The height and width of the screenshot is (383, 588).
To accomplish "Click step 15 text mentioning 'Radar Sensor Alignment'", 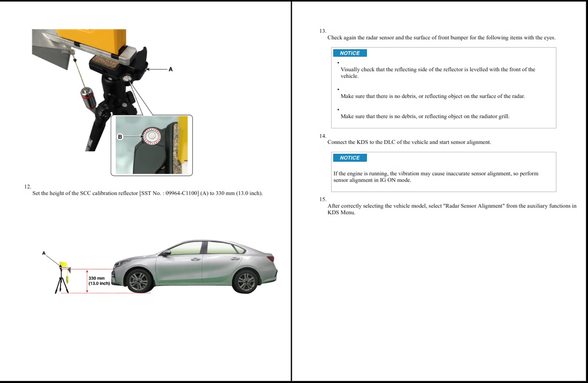I will point(452,209).
